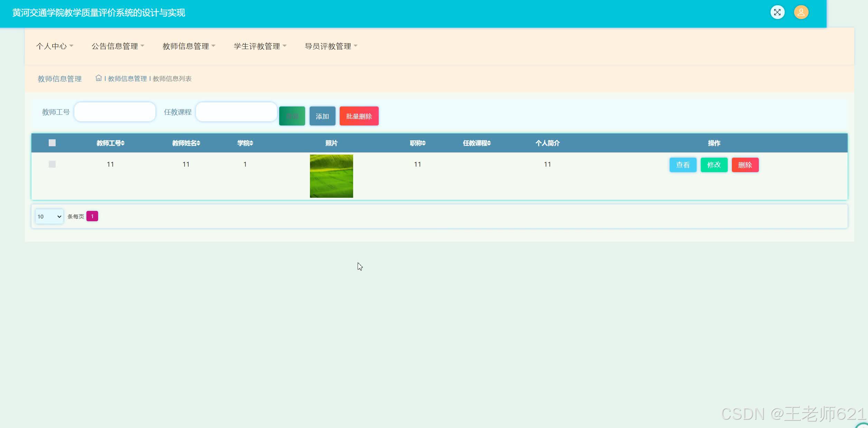Image resolution: width=868 pixels, height=428 pixels.
Task: Check the checkbox for teacher row 11
Action: click(52, 164)
